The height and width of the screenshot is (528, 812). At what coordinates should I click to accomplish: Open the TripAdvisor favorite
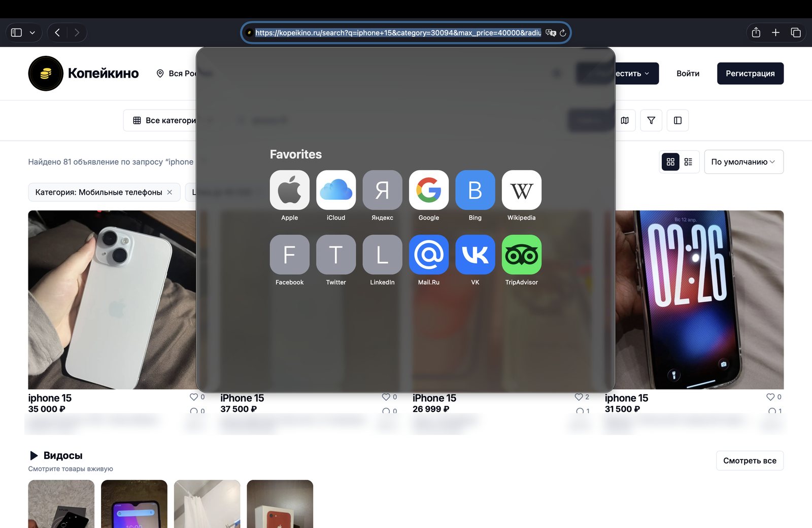tap(522, 255)
